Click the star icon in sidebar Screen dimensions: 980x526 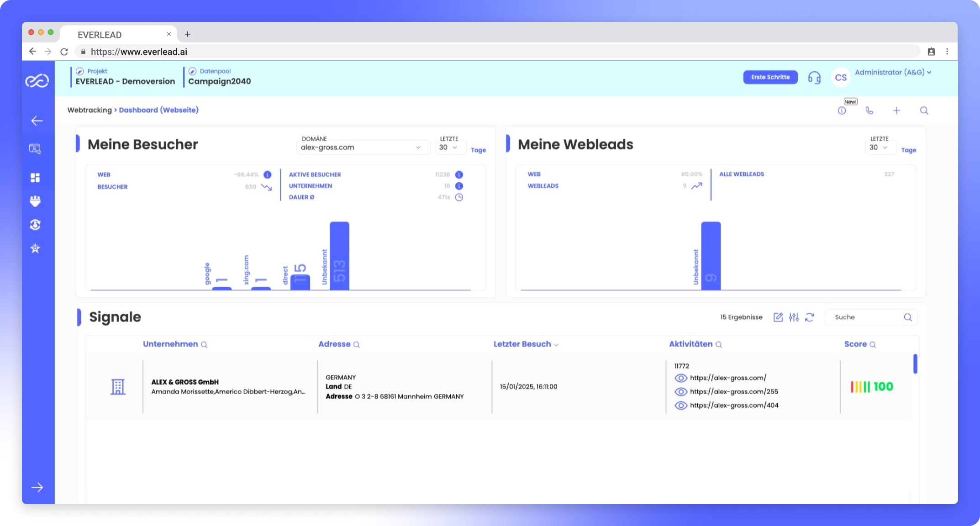[x=35, y=248]
